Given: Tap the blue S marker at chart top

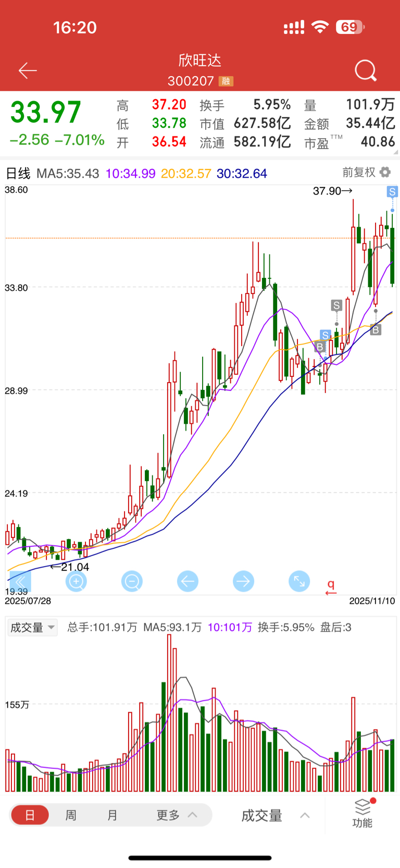Looking at the screenshot, I should (x=392, y=192).
